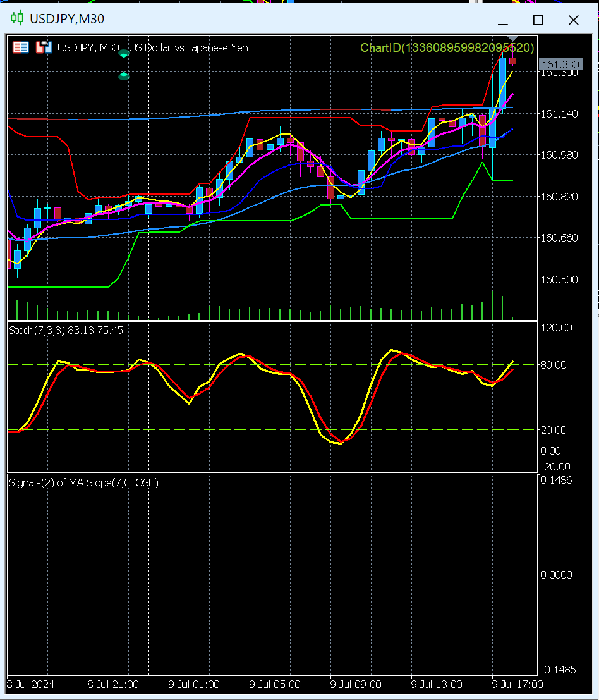Maximize the USDJPY,M30 chart window
Image resolution: width=599 pixels, height=700 pixels.
pyautogui.click(x=538, y=20)
